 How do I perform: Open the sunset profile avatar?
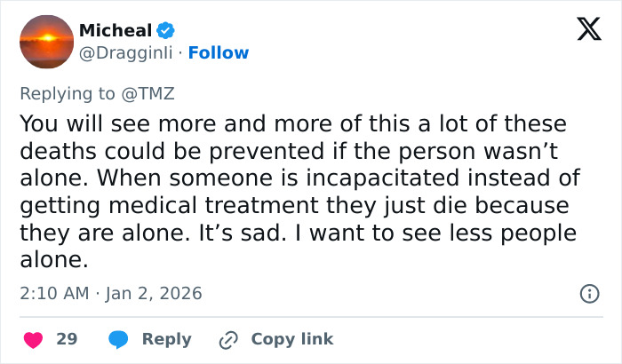[x=45, y=42]
